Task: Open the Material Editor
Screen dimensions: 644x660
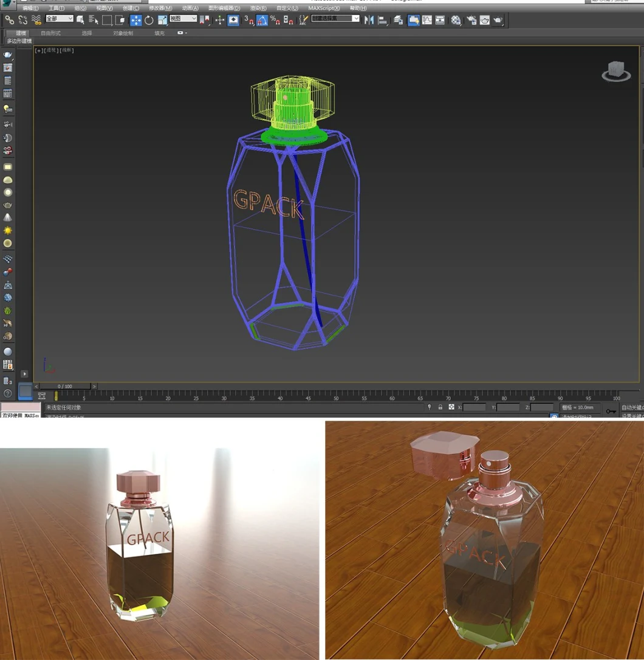Action: click(x=456, y=20)
